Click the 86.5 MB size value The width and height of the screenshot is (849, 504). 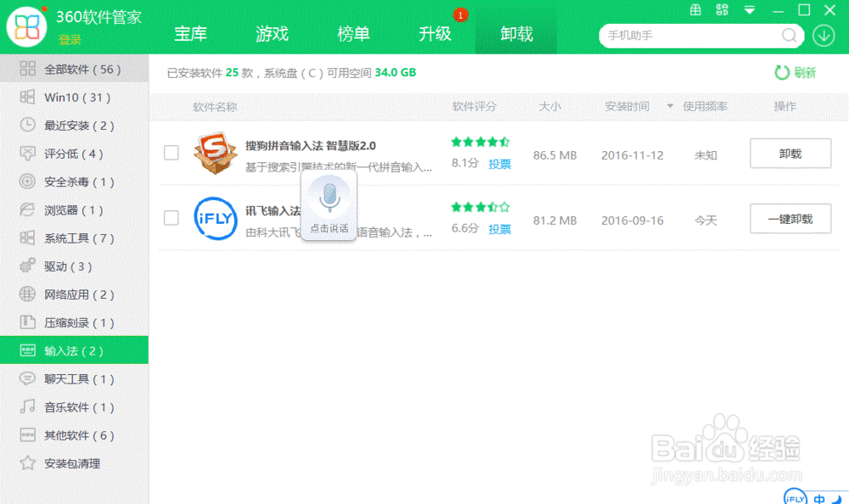[x=554, y=155]
